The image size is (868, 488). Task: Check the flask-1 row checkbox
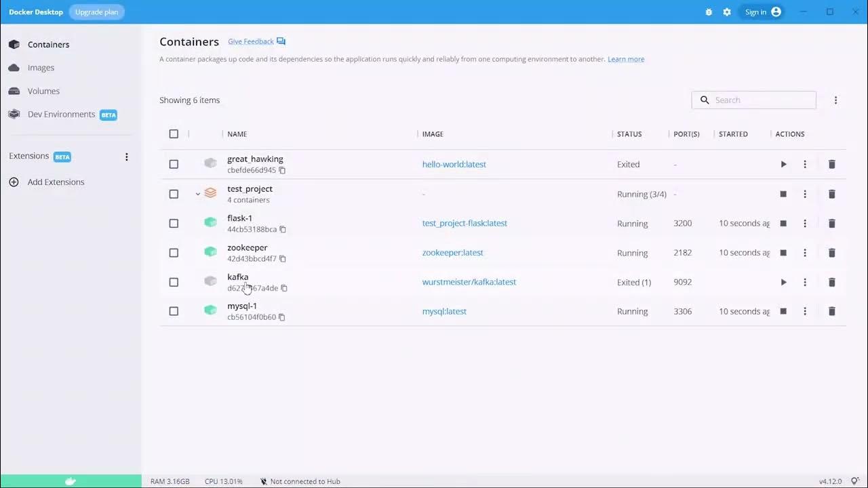(174, 223)
